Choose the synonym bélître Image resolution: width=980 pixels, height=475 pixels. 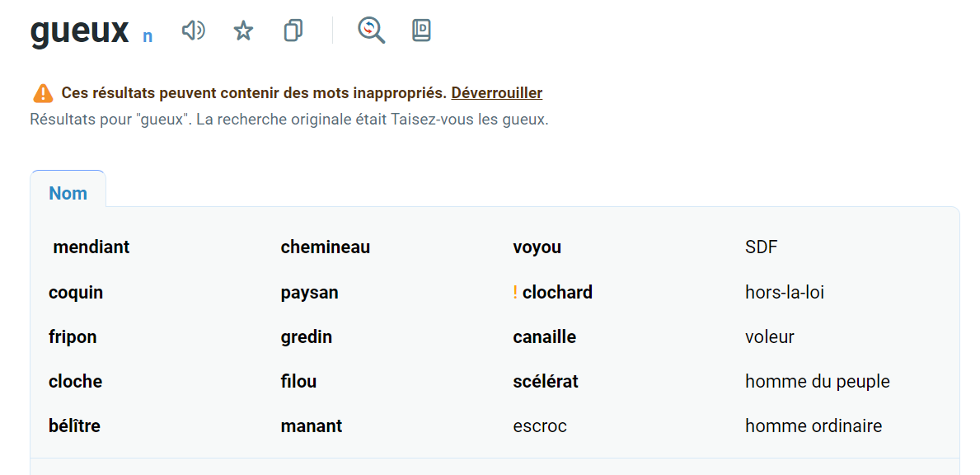click(74, 426)
